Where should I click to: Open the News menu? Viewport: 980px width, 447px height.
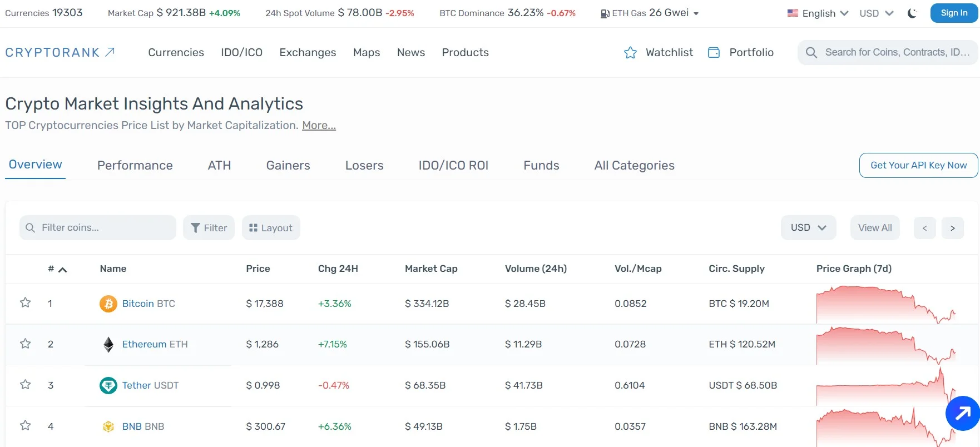(411, 52)
